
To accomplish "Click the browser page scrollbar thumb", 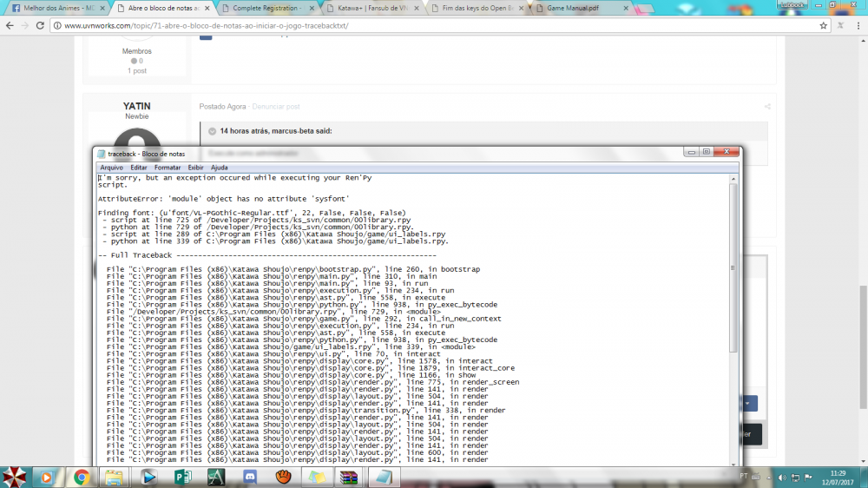I will 863,347.
